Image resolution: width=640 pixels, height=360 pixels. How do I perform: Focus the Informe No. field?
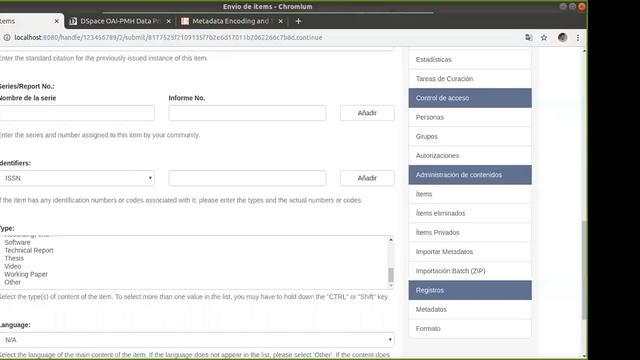pyautogui.click(x=247, y=113)
